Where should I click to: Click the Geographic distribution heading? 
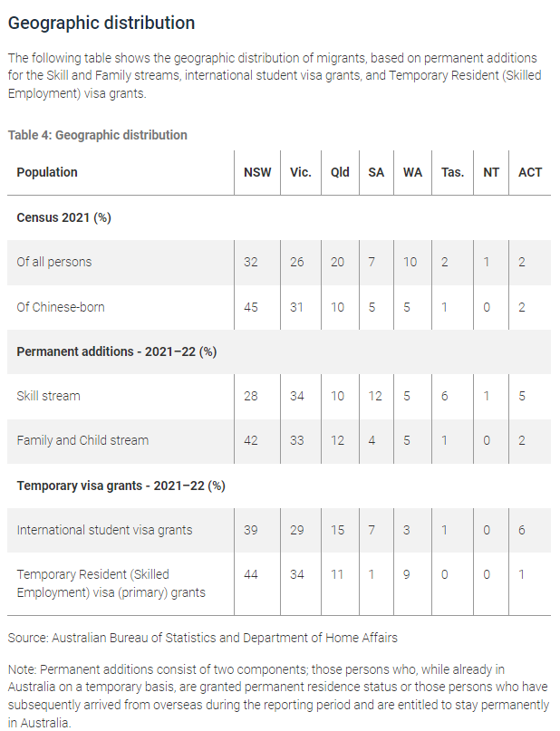[x=101, y=23]
